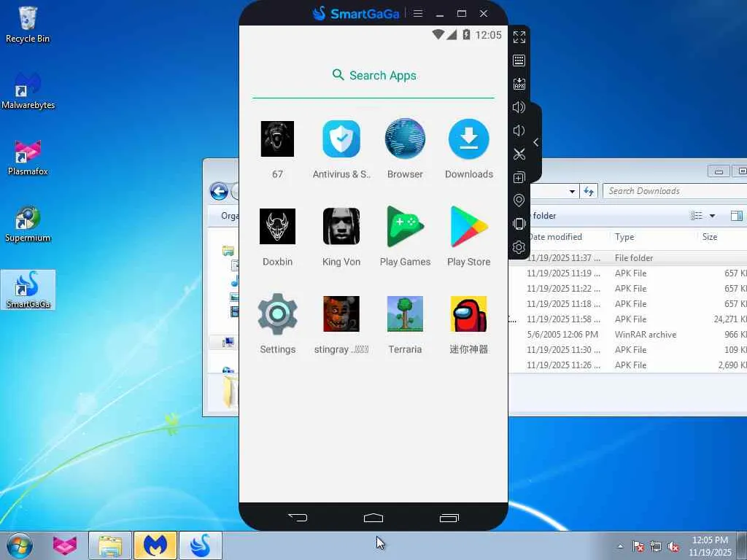This screenshot has width=747, height=560.
Task: Open the Downloads app
Action: coord(469,139)
